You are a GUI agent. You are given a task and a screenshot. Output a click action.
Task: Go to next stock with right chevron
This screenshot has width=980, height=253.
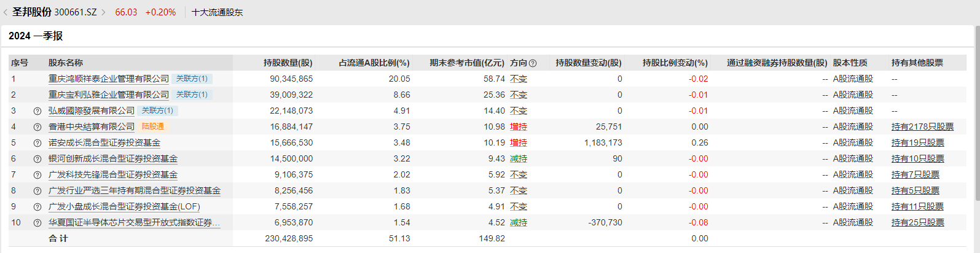103,12
